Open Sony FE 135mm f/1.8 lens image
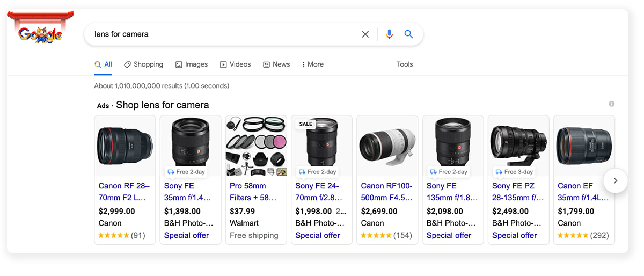 pos(452,146)
